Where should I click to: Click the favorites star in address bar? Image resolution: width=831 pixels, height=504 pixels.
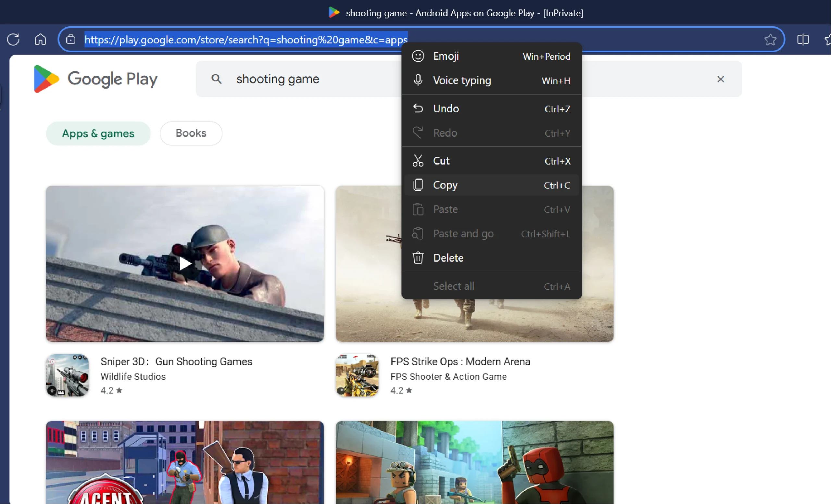(x=770, y=40)
